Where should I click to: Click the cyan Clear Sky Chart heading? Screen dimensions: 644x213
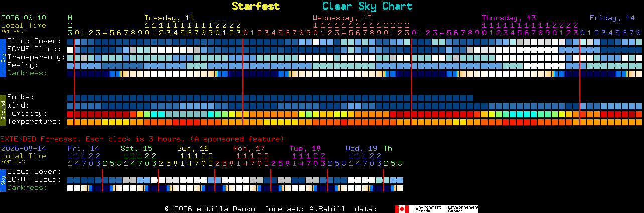(367, 6)
